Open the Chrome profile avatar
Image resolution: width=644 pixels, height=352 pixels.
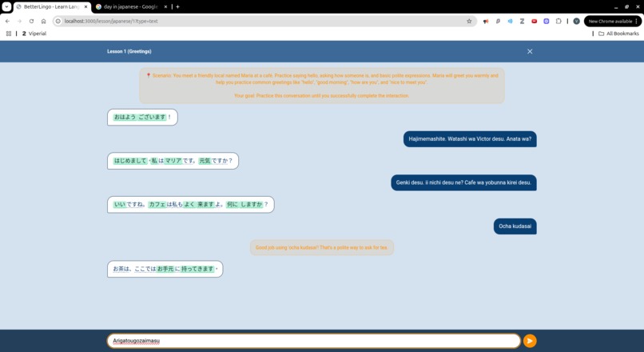click(576, 22)
